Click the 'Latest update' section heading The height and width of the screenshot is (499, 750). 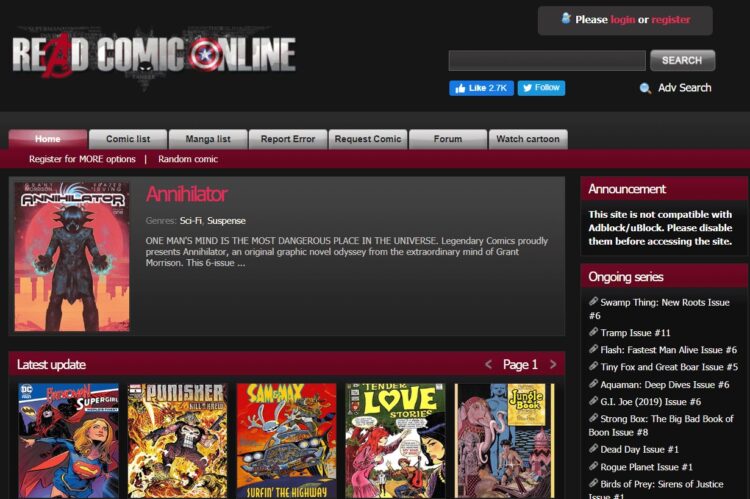tap(51, 365)
